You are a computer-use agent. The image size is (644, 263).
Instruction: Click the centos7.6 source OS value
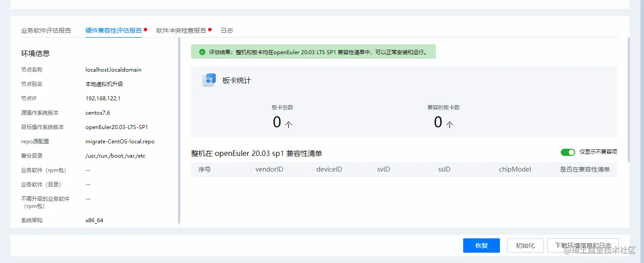click(98, 113)
